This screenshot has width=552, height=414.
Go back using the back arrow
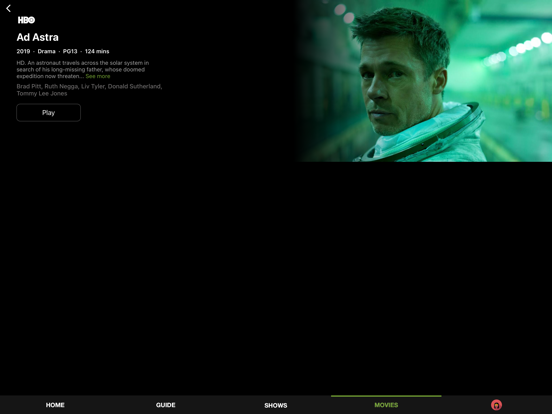8,8
